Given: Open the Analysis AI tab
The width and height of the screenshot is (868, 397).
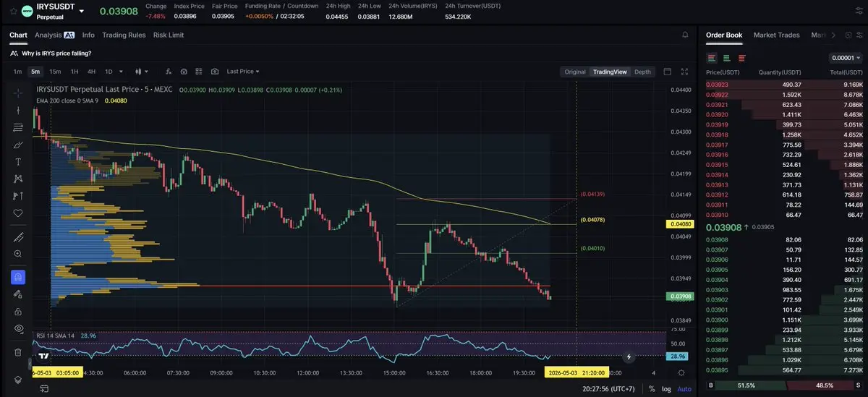Looking at the screenshot, I should click(54, 35).
